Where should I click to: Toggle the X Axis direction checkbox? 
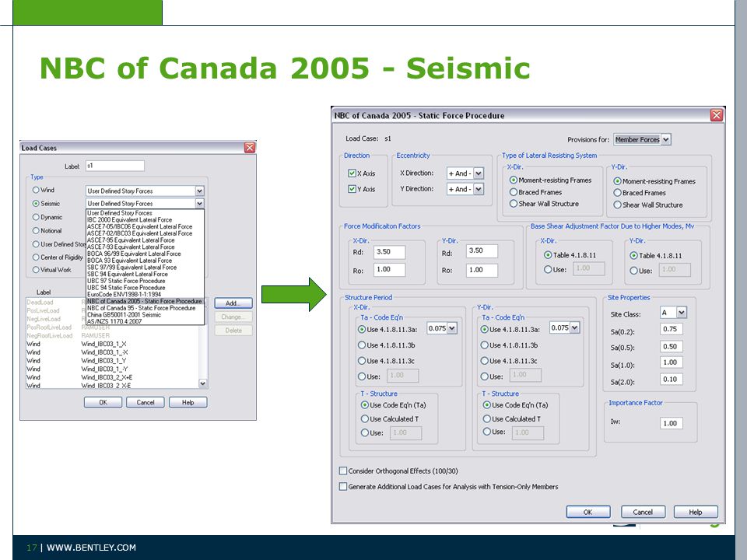(352, 173)
